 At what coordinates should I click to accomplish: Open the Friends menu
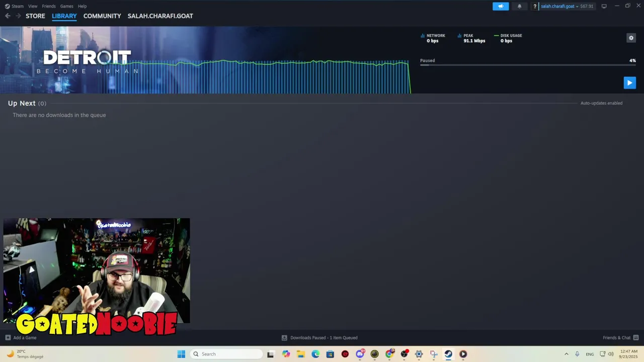tap(49, 6)
